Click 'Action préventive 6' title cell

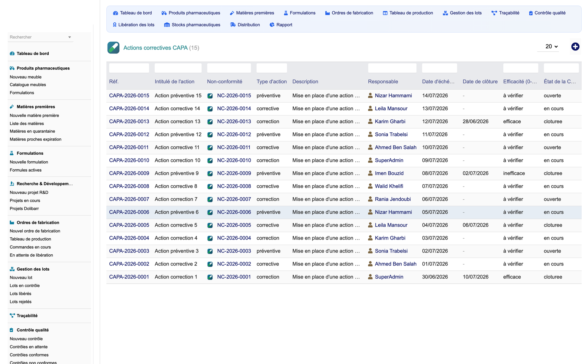pyautogui.click(x=176, y=212)
